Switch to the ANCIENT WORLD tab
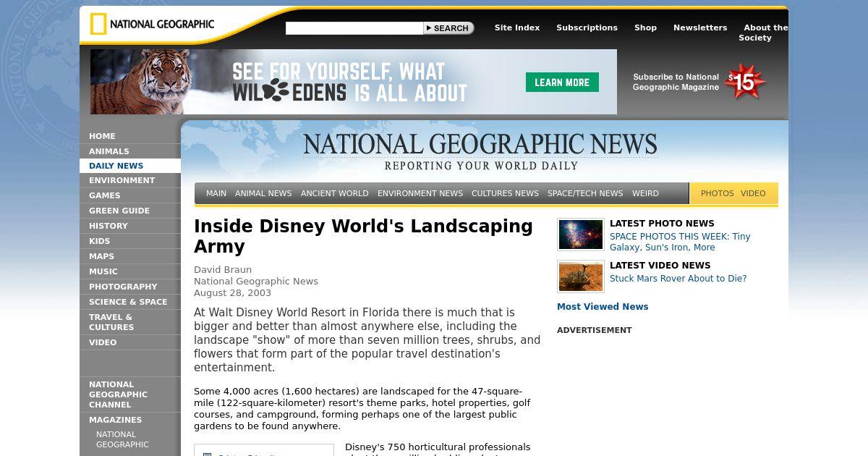Screen dimensions: 868x456 click(x=335, y=193)
